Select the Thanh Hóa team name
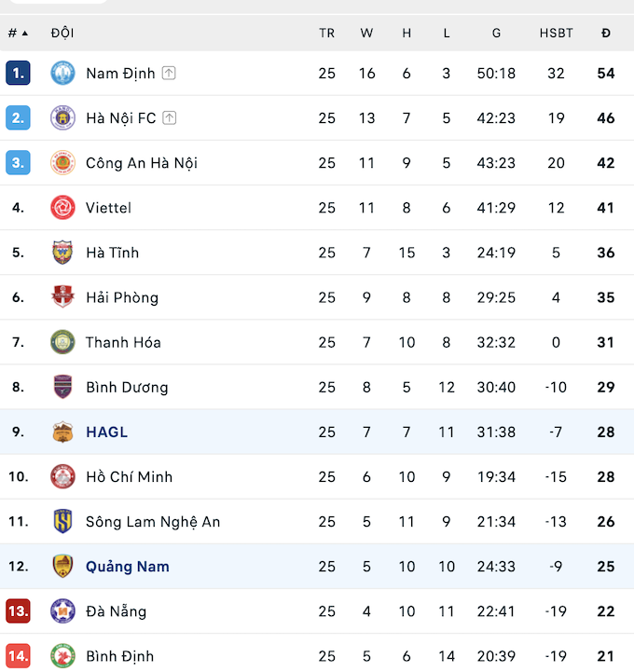Image resolution: width=634 pixels, height=672 pixels. coord(123,342)
